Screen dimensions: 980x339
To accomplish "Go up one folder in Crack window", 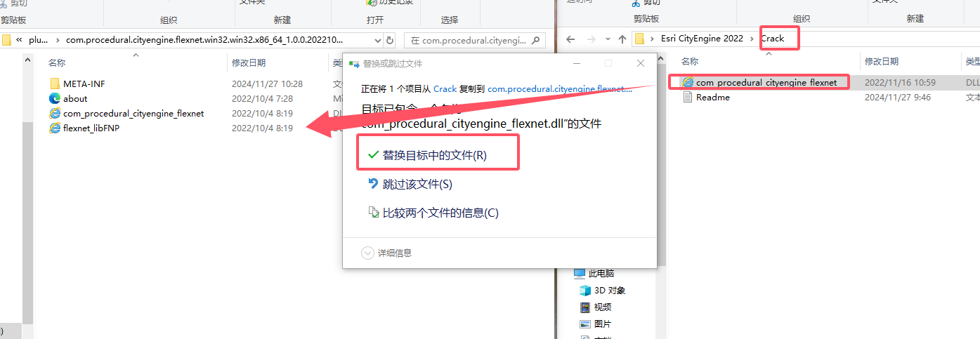I will [x=622, y=39].
